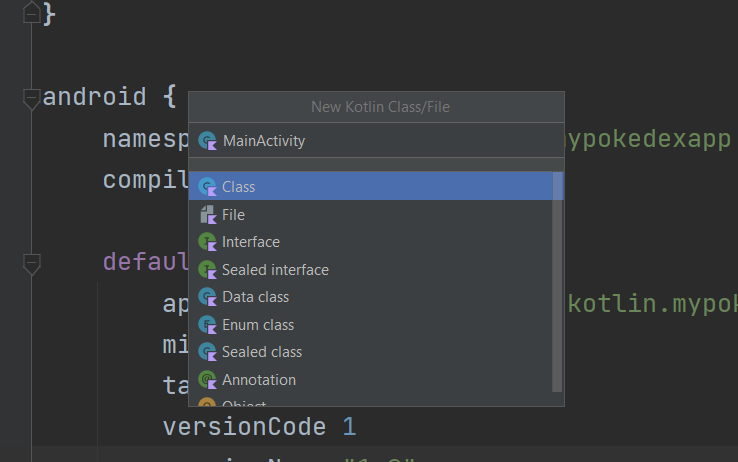Choose the Sealed interface option

tap(275, 270)
